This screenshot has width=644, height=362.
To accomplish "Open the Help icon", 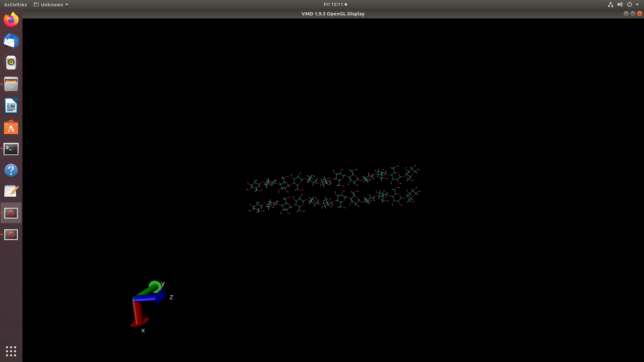I will pos(11,170).
